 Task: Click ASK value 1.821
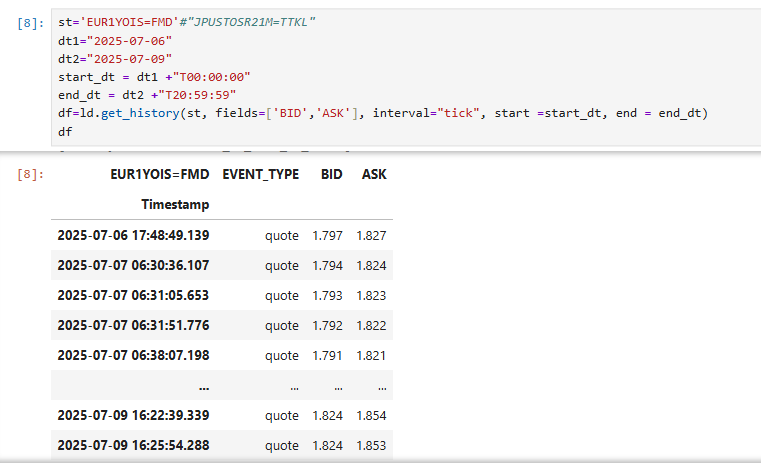[371, 355]
